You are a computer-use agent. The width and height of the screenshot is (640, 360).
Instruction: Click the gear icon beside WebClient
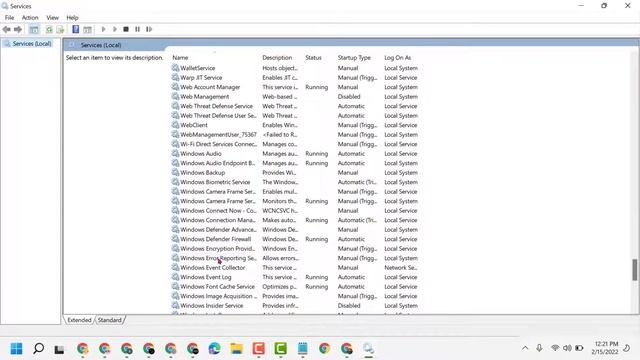(x=175, y=125)
